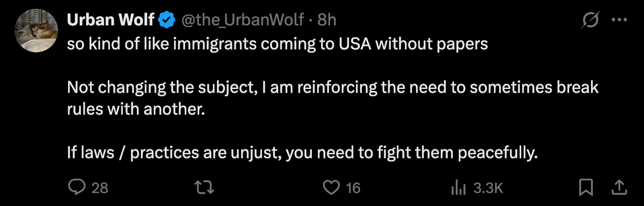The width and height of the screenshot is (644, 206).
Task: Like the post with the heart icon
Action: pyautogui.click(x=331, y=187)
